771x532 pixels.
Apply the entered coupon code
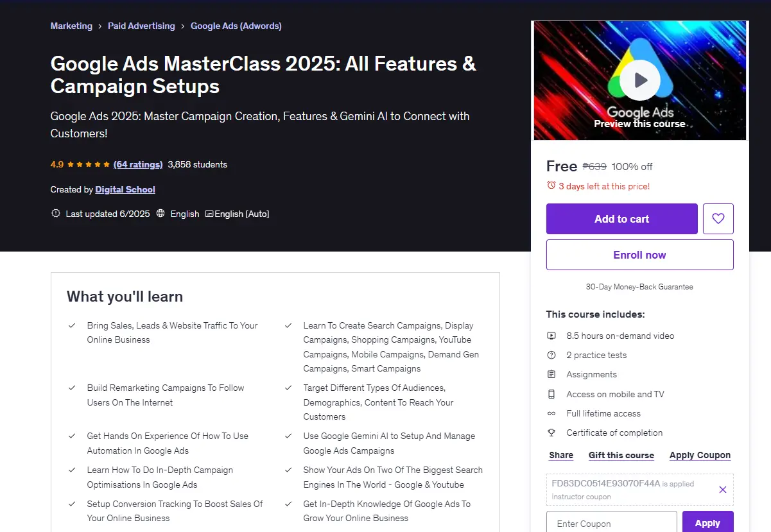click(707, 523)
